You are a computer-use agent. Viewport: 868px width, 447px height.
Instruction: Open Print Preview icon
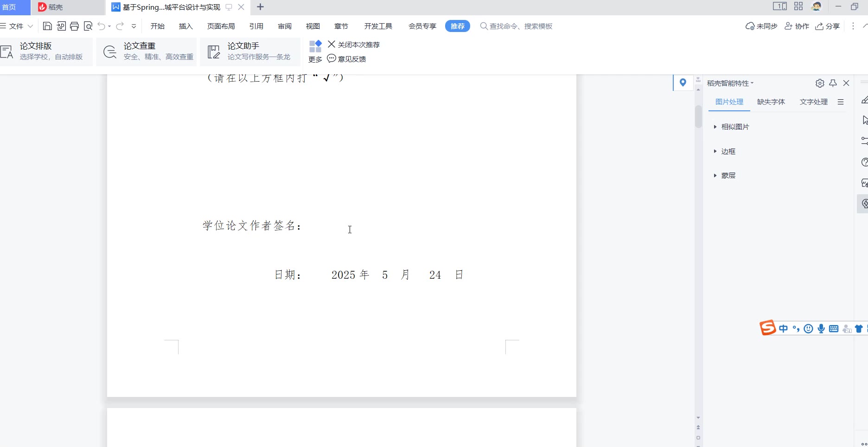(x=88, y=26)
